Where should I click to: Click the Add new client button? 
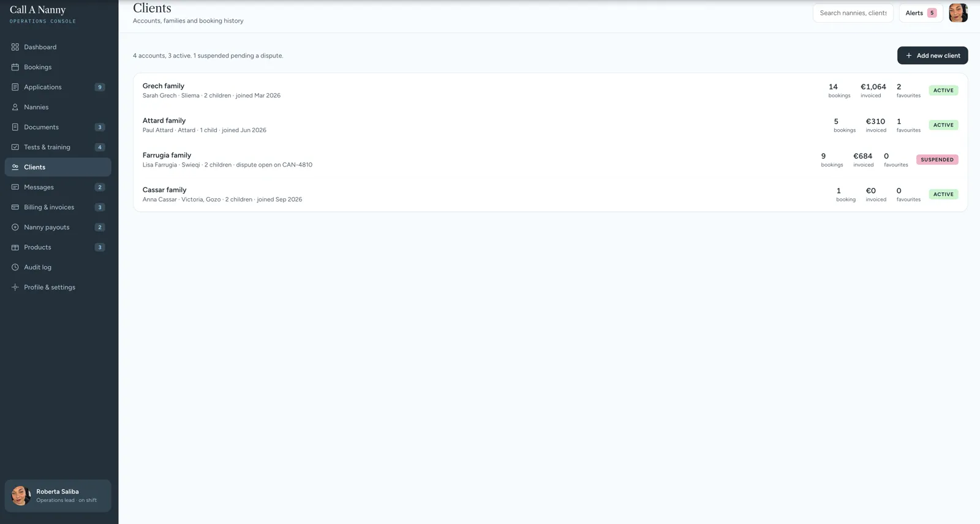click(932, 56)
